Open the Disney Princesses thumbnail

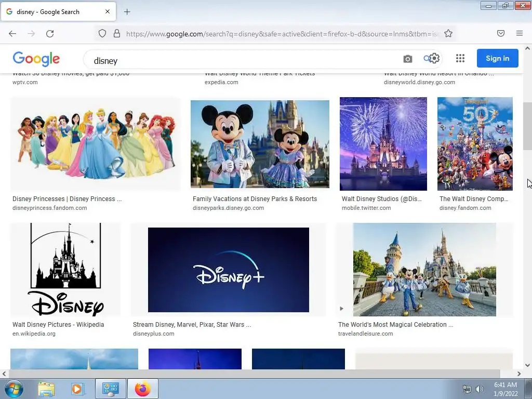[96, 144]
